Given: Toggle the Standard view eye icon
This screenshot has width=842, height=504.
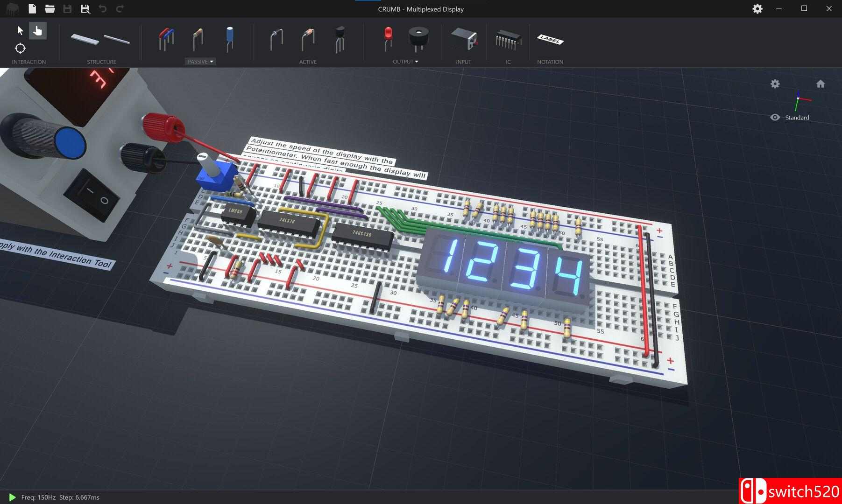Looking at the screenshot, I should pos(775,118).
